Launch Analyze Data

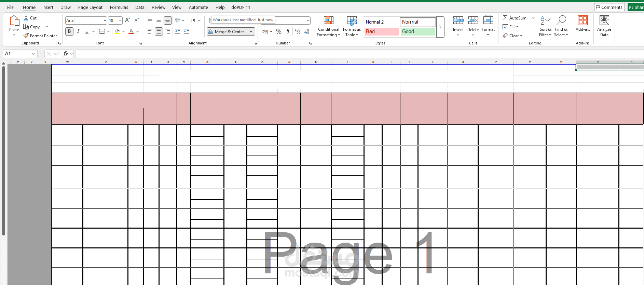(604, 26)
